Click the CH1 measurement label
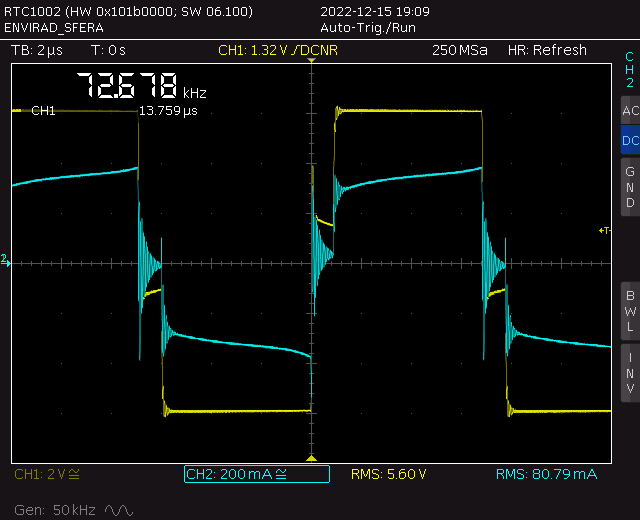 [43, 111]
